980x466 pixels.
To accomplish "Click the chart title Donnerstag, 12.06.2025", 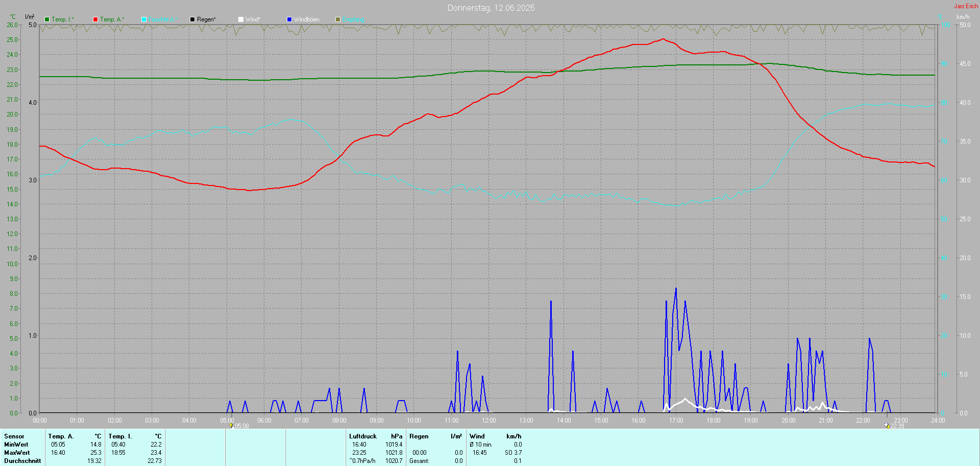I will pos(491,8).
